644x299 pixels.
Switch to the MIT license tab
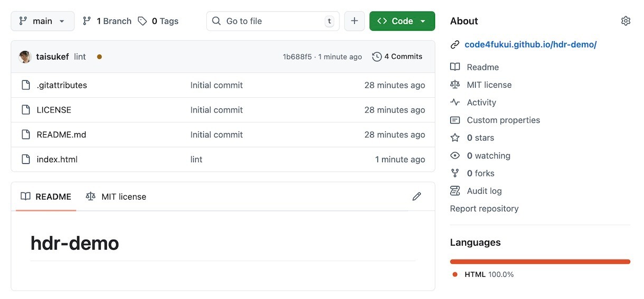point(116,197)
